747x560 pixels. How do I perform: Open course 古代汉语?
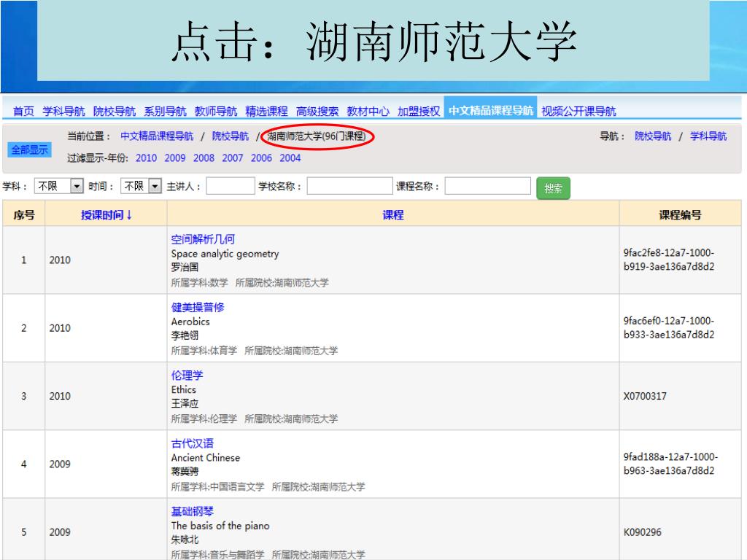tap(193, 444)
